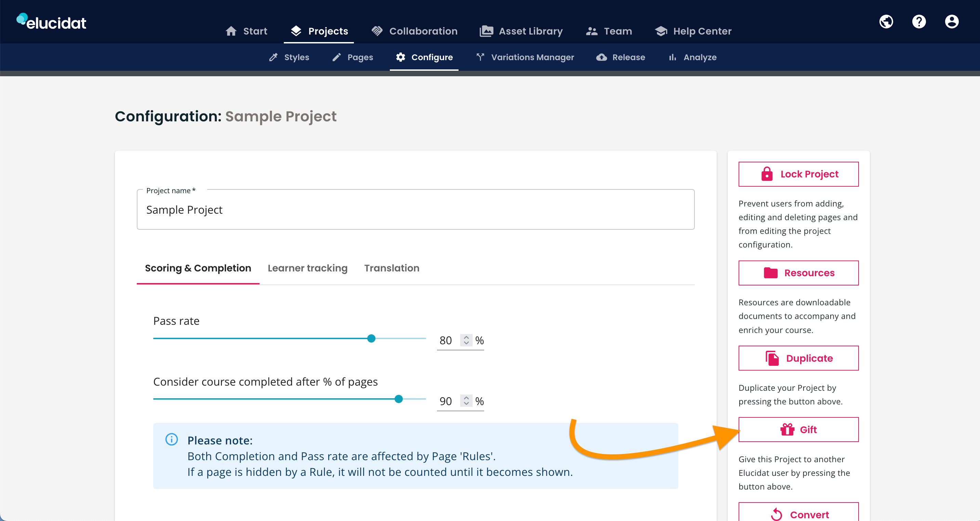Click the Elucidat logo
The image size is (980, 521).
click(x=51, y=22)
